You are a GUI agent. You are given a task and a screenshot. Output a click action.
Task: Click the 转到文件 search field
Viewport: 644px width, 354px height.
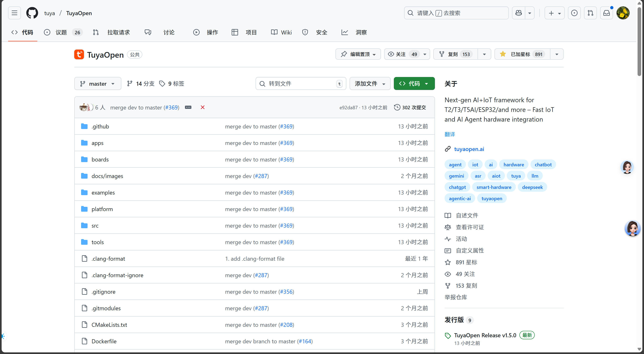300,83
